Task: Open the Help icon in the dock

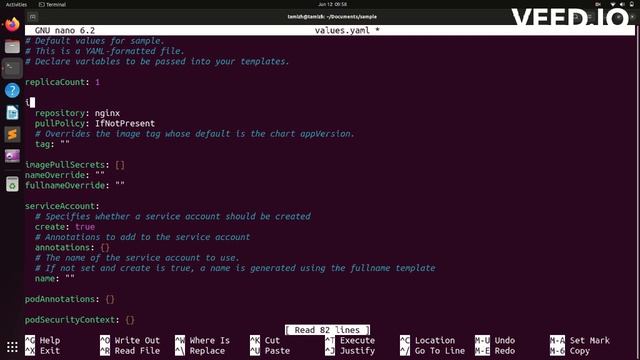Action: pos(12,90)
